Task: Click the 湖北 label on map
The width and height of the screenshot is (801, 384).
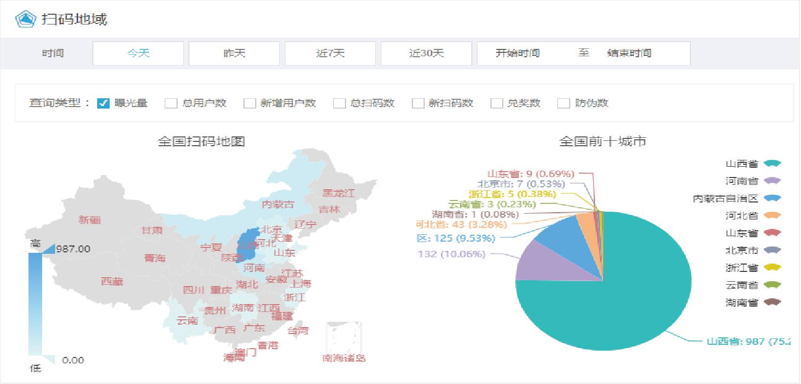Action: click(247, 284)
